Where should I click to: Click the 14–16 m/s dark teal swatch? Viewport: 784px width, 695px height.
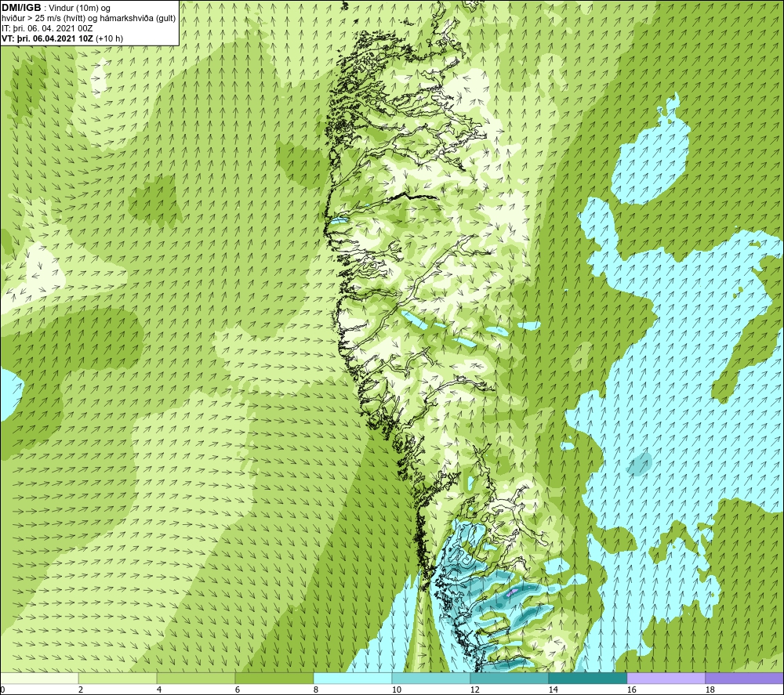[x=587, y=678]
